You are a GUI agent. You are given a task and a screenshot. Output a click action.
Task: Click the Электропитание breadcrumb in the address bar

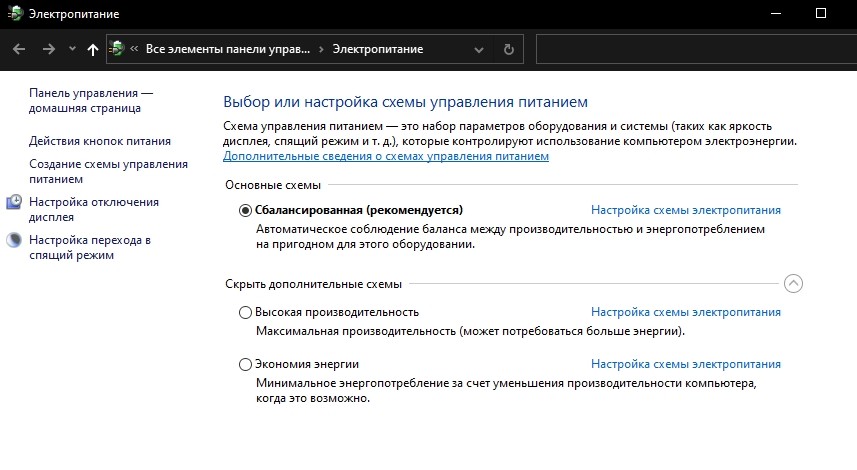click(x=377, y=49)
